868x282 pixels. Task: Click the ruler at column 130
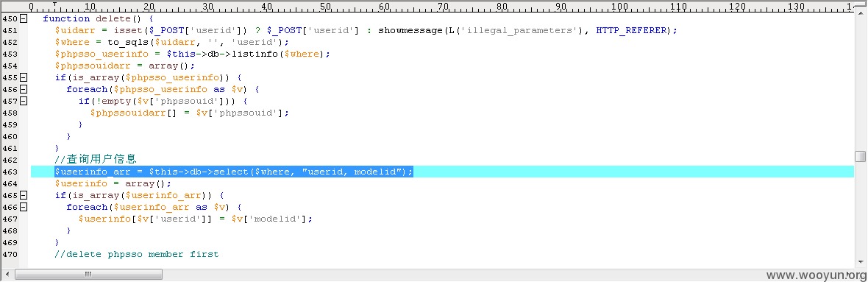click(796, 7)
